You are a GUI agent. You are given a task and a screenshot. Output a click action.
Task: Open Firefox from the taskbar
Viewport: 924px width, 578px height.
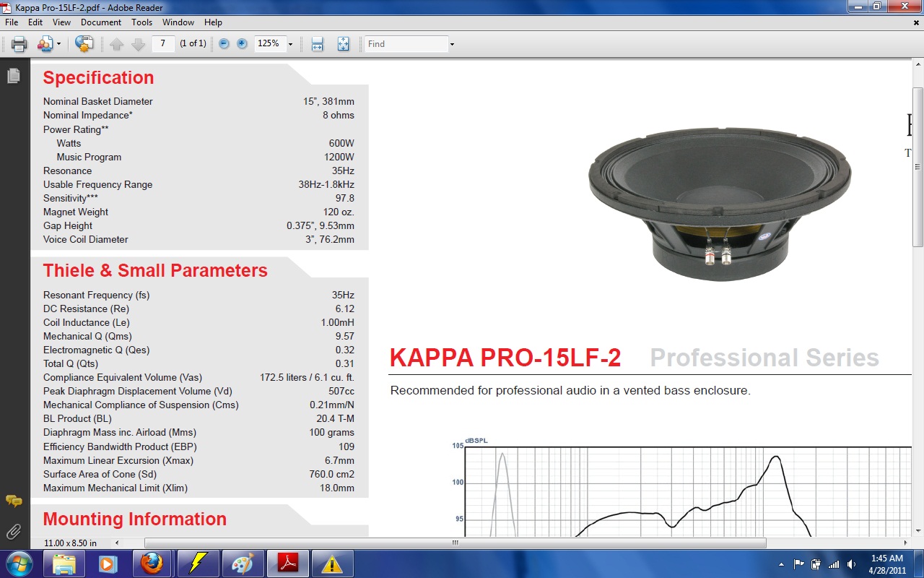click(152, 563)
